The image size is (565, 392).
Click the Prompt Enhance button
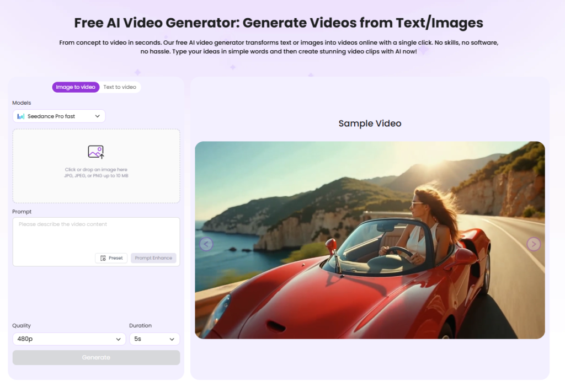(x=153, y=258)
